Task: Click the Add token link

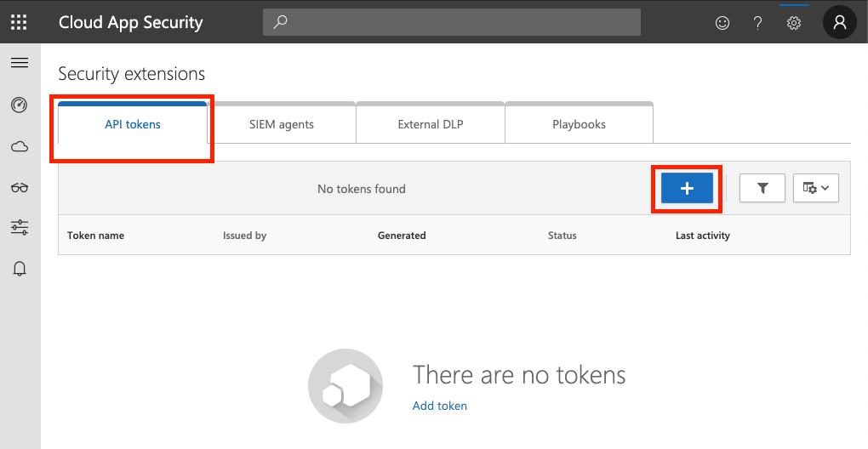Action: 440,406
